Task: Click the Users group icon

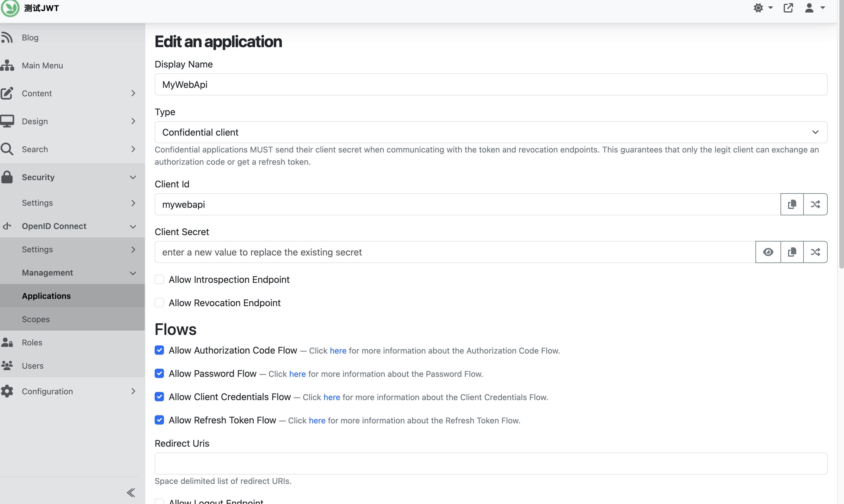Action: tap(7, 365)
